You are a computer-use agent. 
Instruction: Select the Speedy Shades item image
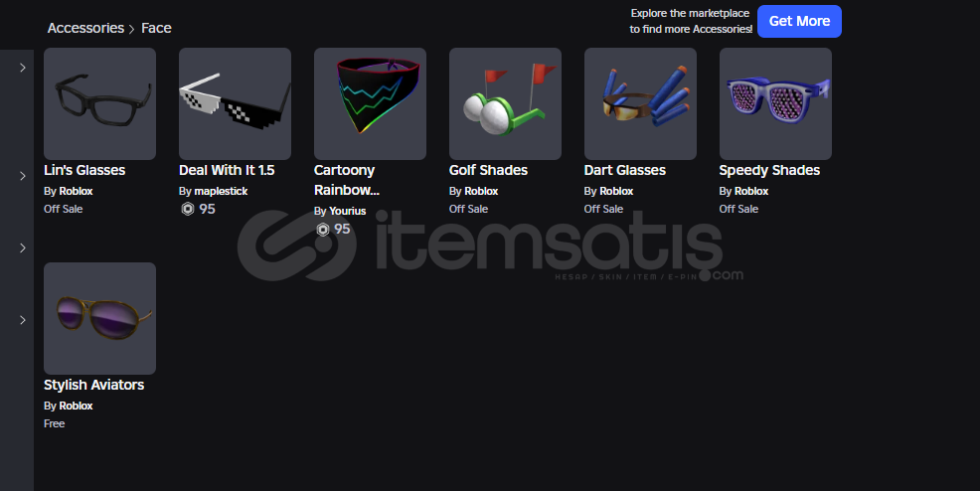tap(775, 103)
